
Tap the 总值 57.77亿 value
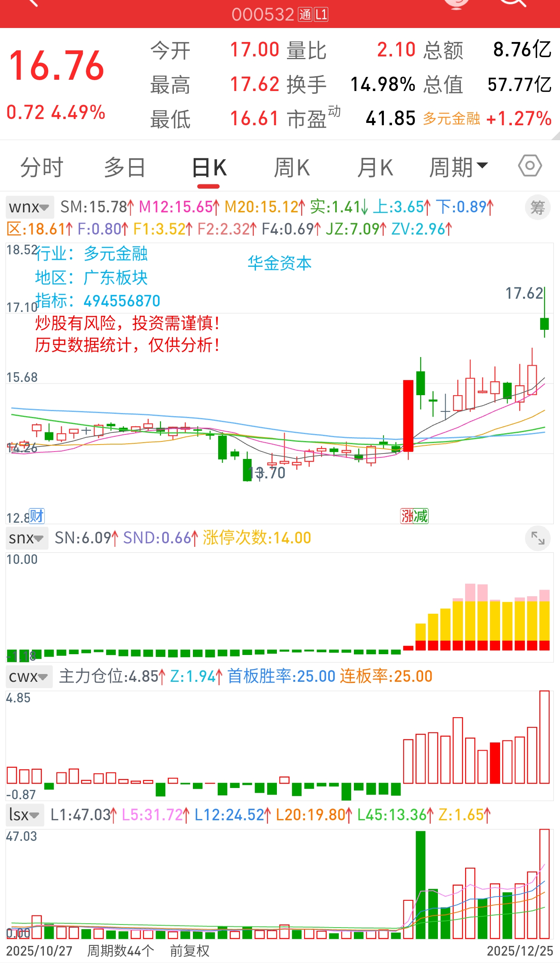(520, 84)
